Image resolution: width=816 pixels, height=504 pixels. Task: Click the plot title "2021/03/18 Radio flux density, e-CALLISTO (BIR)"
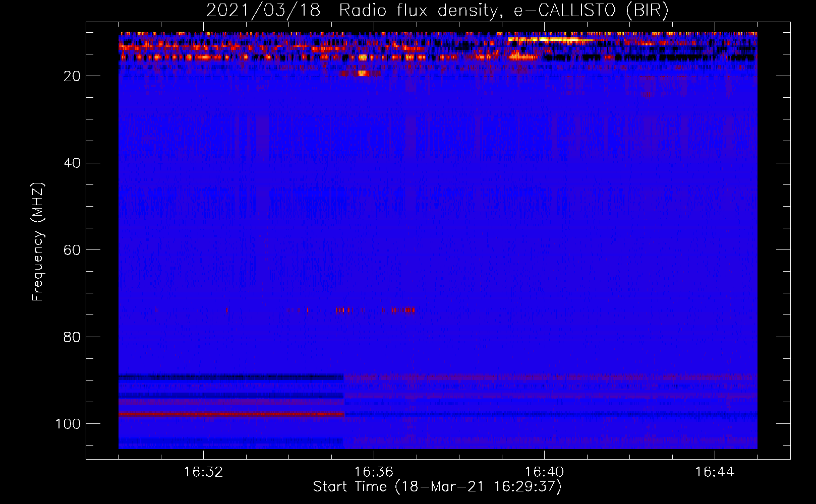[437, 11]
